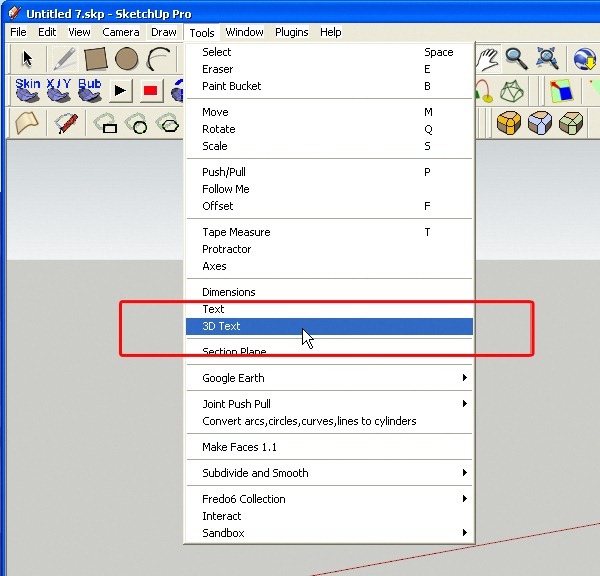Open the Window menu
The image size is (600, 576).
click(245, 32)
